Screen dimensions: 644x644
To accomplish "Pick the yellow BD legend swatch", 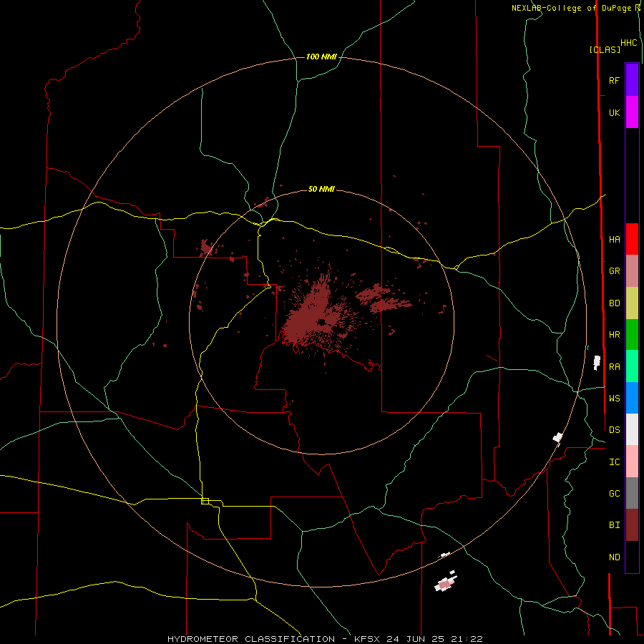I will click(632, 303).
